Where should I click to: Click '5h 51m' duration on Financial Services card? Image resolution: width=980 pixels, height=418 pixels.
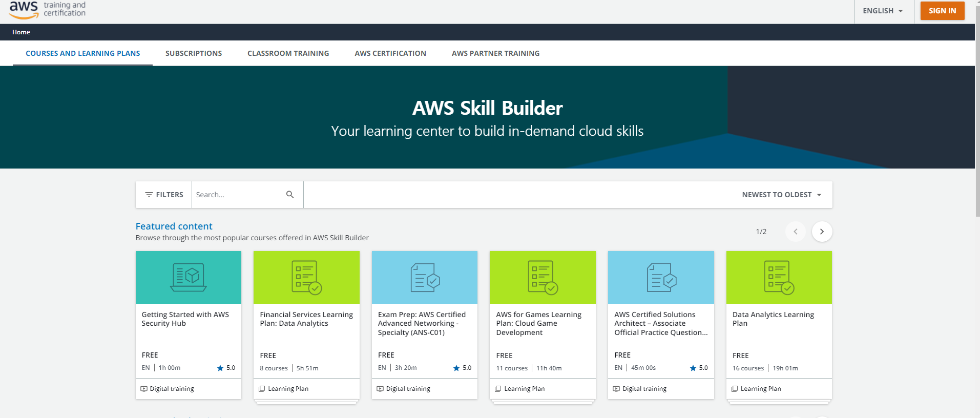[307, 368]
